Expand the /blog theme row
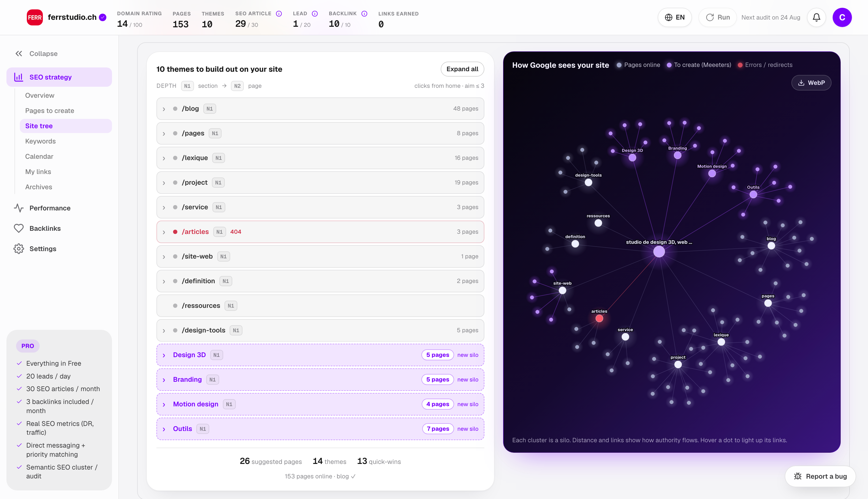The height and width of the screenshot is (499, 868). 320,109
